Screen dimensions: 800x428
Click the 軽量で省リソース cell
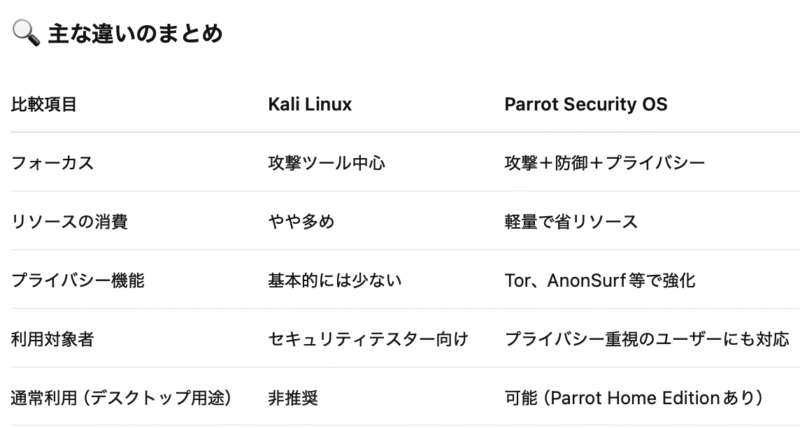coord(571,222)
